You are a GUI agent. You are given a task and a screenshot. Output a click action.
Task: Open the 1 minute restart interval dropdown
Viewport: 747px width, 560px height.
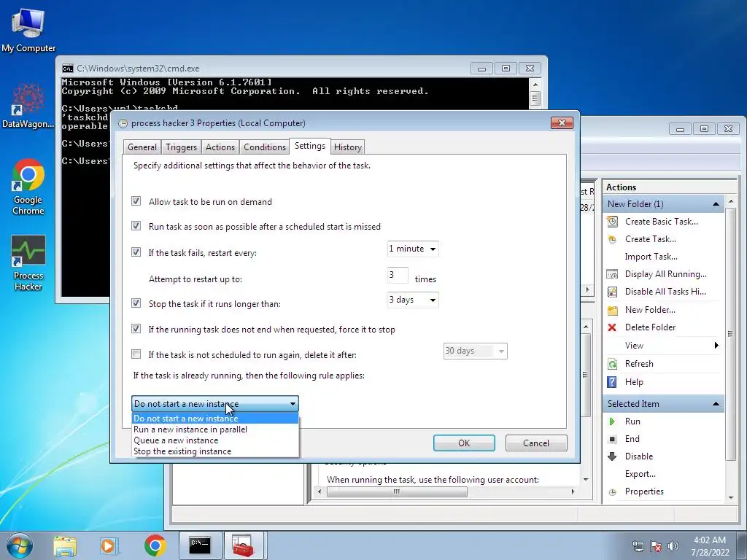[413, 249]
